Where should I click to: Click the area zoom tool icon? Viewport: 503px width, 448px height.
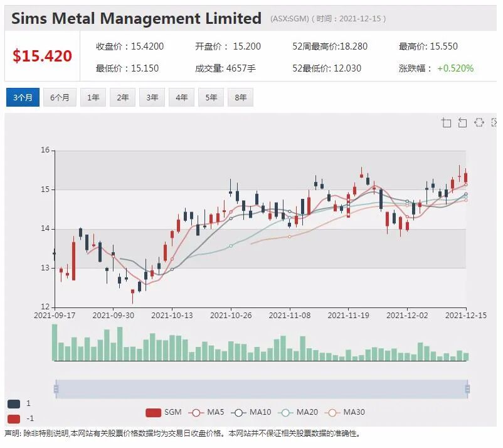[x=446, y=122]
